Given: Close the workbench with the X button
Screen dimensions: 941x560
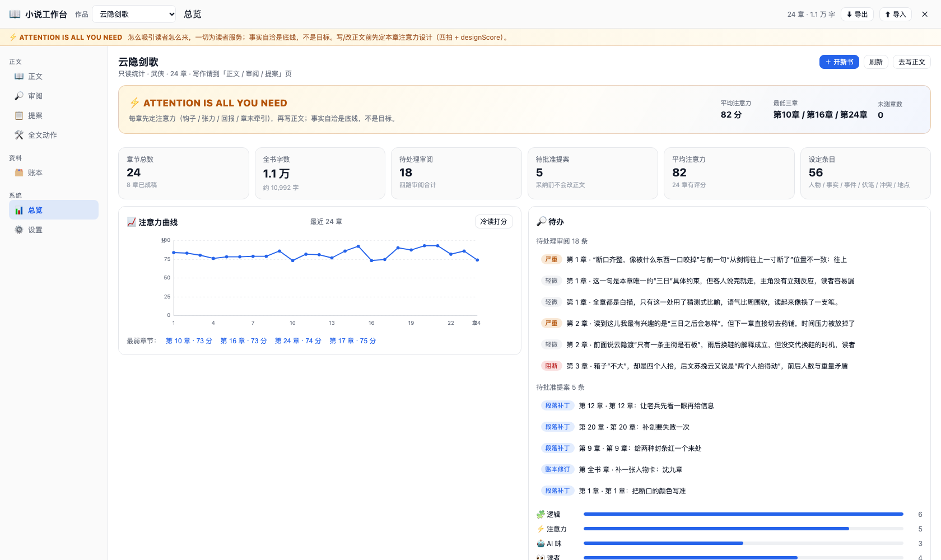Looking at the screenshot, I should (925, 14).
